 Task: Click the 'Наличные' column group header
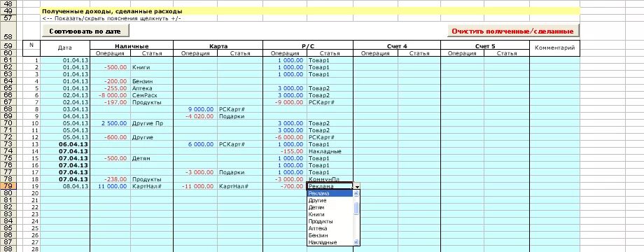(x=132, y=46)
